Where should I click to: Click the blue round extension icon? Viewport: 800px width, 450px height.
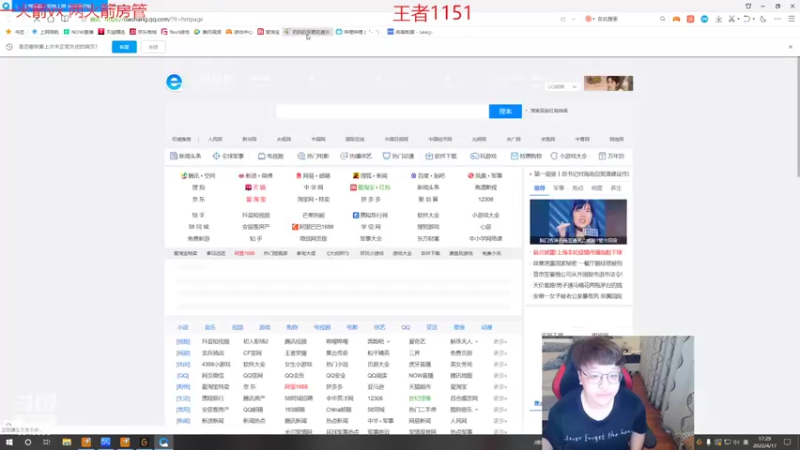(704, 19)
